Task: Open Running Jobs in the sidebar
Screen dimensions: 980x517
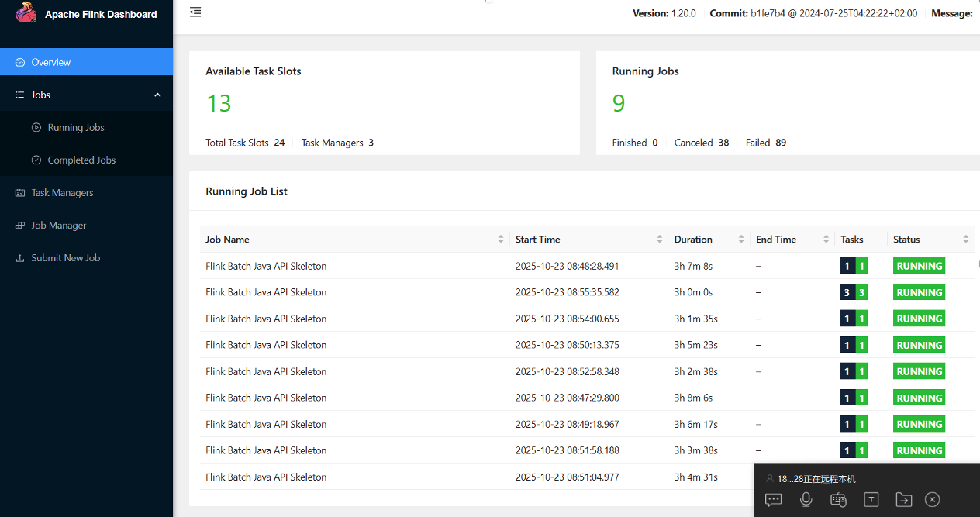Action: point(76,127)
